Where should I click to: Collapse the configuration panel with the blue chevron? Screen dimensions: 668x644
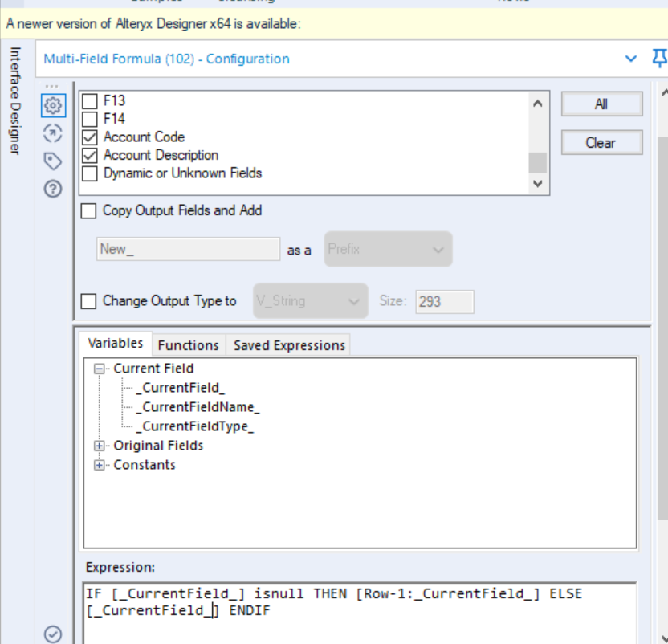coord(629,59)
